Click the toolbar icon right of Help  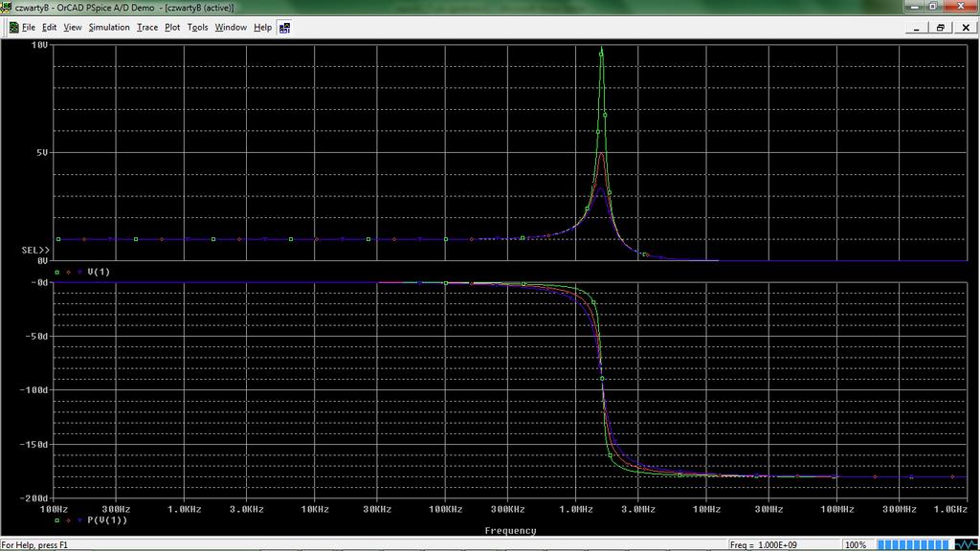(x=285, y=28)
